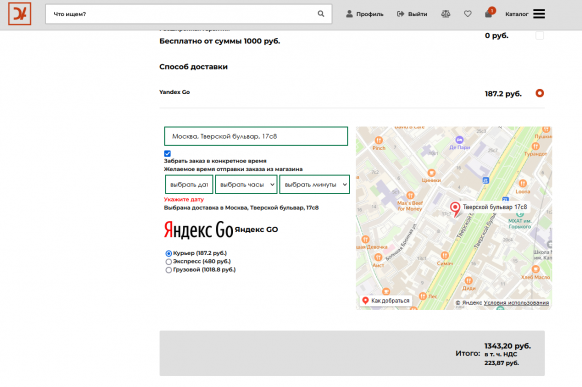The height and width of the screenshot is (387, 582).
Task: Click the Выйти exit arrow icon
Action: pos(400,14)
